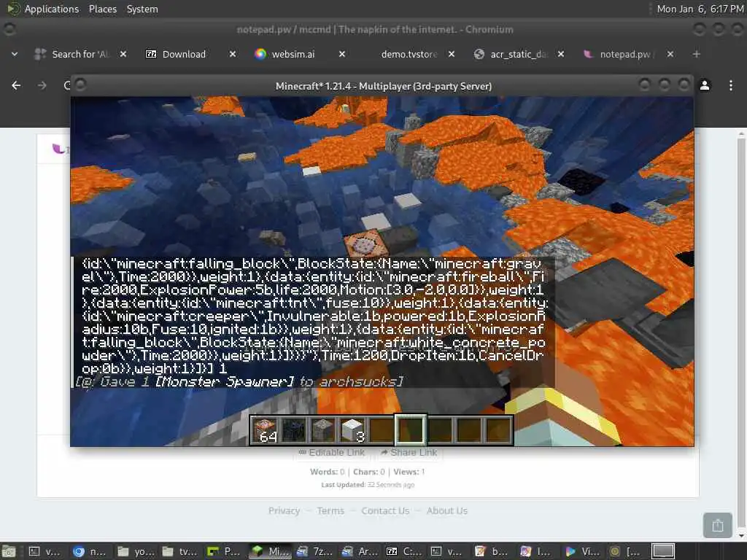Close the Download tab
Image resolution: width=747 pixels, height=560 pixels.
[233, 54]
